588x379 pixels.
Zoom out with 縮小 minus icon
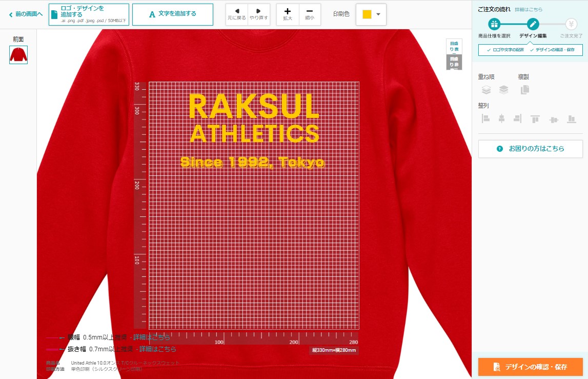tap(309, 15)
